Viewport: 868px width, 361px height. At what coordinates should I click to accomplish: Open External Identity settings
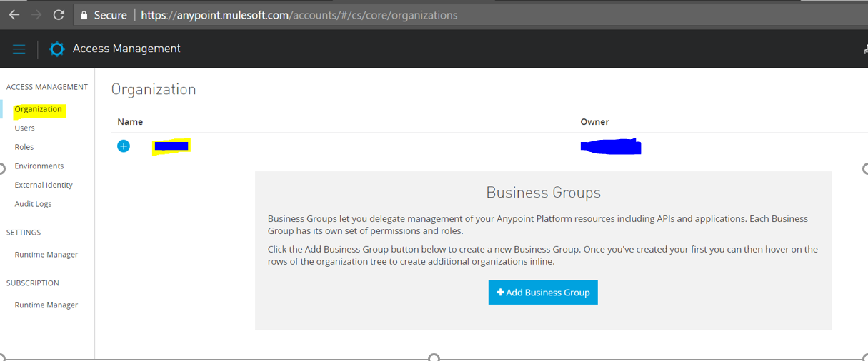(44, 185)
